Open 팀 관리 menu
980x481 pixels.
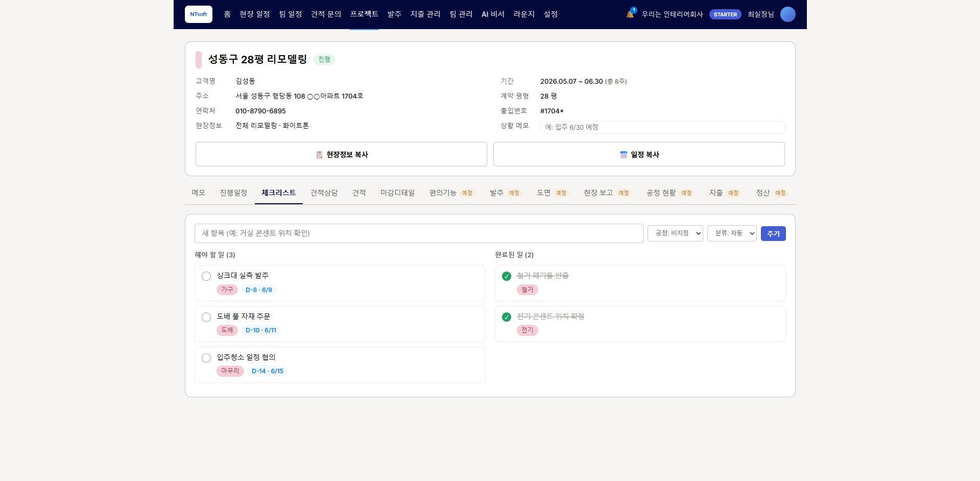tap(461, 14)
